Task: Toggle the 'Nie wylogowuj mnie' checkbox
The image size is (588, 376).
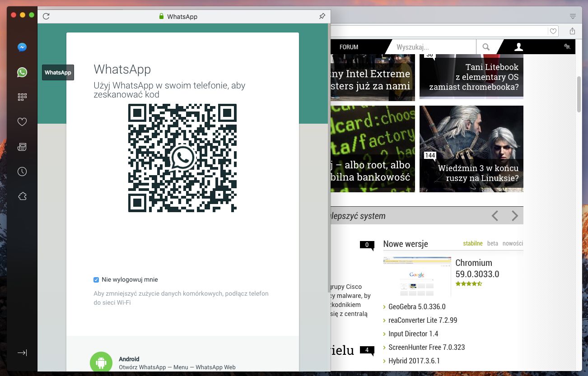Action: pos(96,280)
